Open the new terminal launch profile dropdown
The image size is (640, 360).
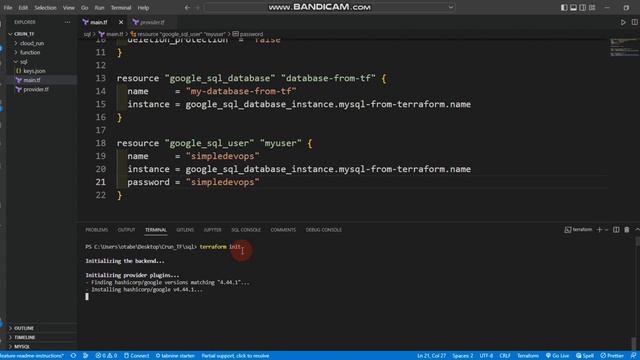pyautogui.click(x=607, y=230)
